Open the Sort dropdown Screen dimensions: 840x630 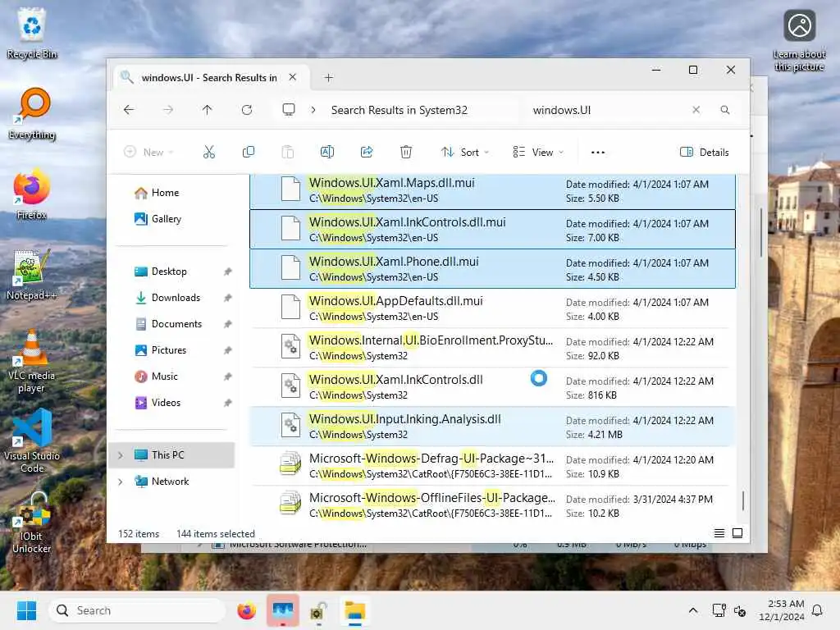pyautogui.click(x=464, y=152)
